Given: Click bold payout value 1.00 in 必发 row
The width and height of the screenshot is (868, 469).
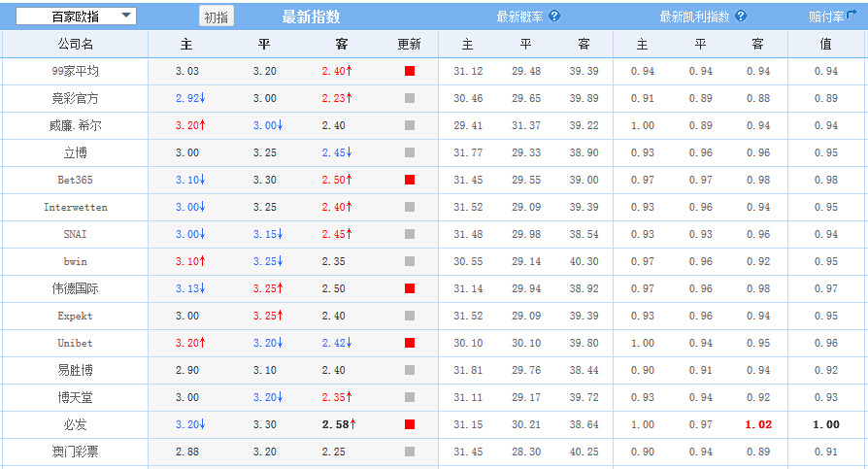Looking at the screenshot, I should tap(826, 424).
